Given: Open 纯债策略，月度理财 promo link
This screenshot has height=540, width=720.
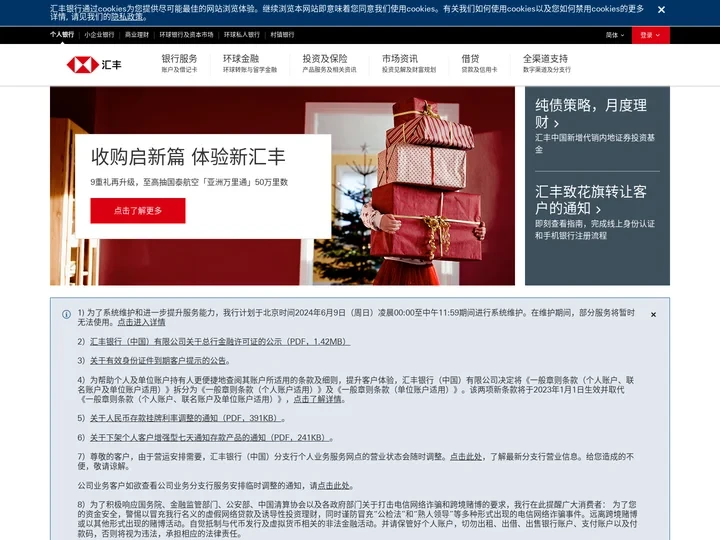Looking at the screenshot, I should point(591,113).
